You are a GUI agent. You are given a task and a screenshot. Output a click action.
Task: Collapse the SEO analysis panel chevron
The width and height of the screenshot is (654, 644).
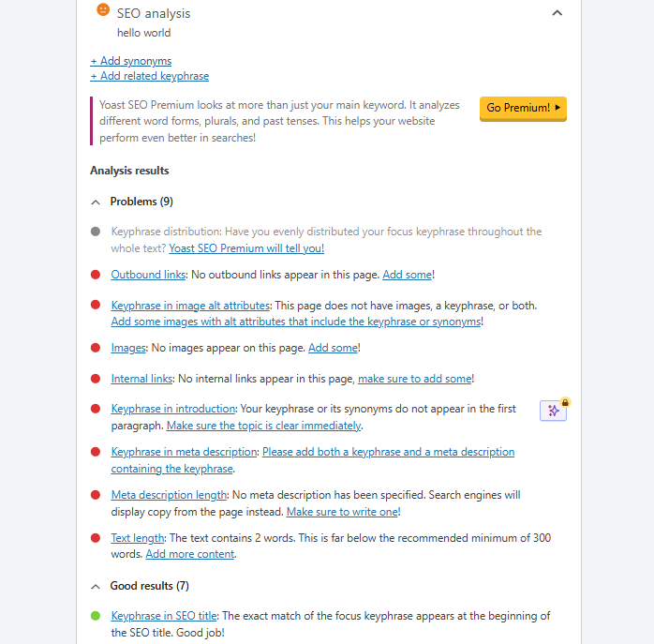pos(557,13)
